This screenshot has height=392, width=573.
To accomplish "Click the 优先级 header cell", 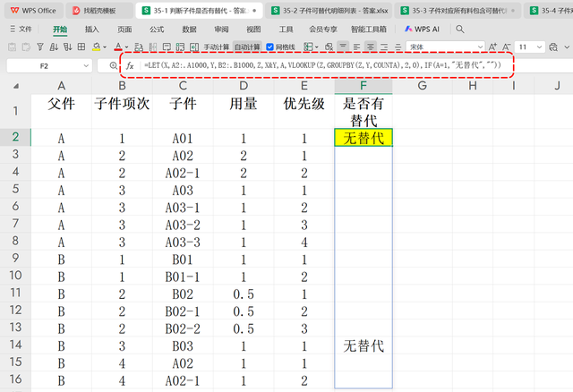I will click(304, 111).
